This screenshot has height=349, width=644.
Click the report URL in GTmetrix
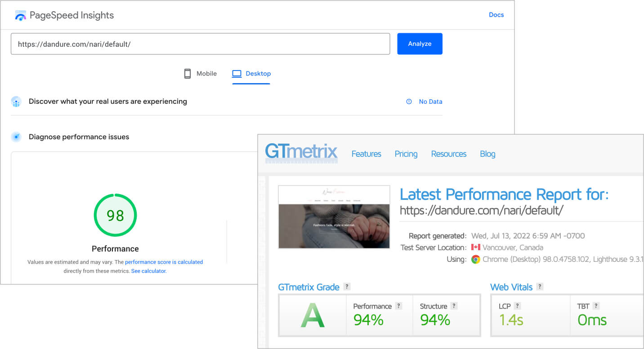482,210
